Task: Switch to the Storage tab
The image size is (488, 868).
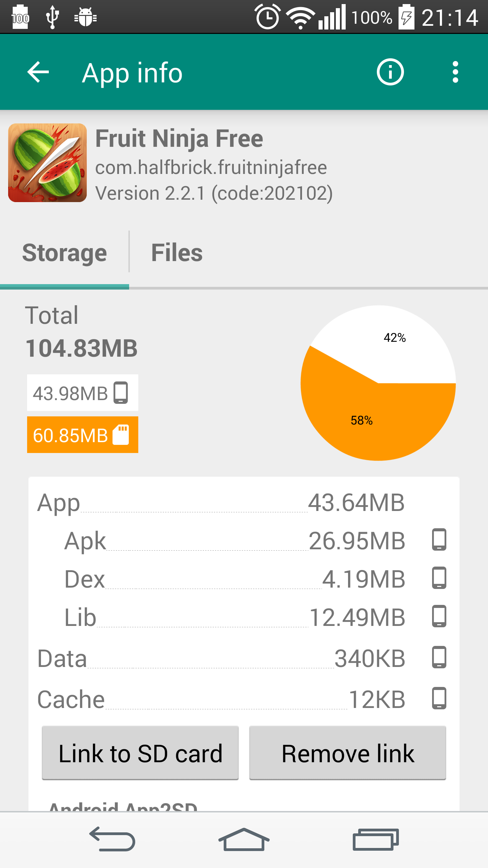Action: coord(64,253)
